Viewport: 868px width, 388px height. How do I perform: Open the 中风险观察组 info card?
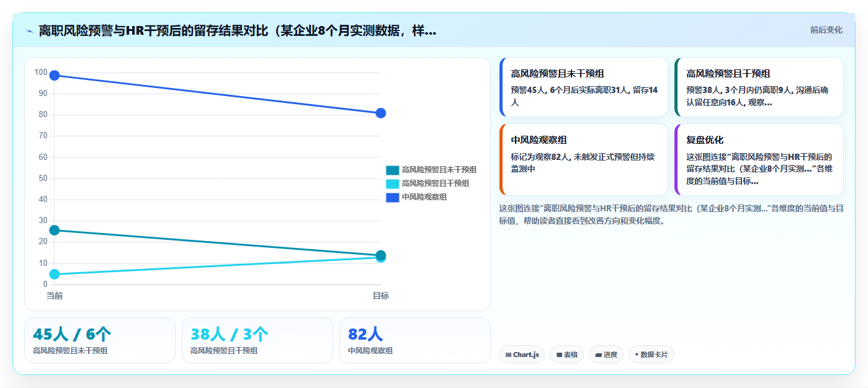pos(583,160)
